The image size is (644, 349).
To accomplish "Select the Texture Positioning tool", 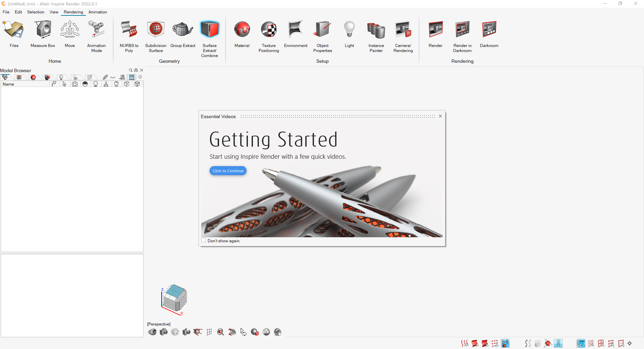I will (269, 36).
